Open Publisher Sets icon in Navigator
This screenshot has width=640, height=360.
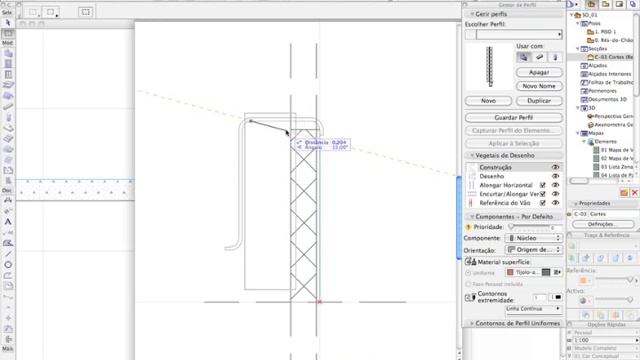click(x=633, y=4)
